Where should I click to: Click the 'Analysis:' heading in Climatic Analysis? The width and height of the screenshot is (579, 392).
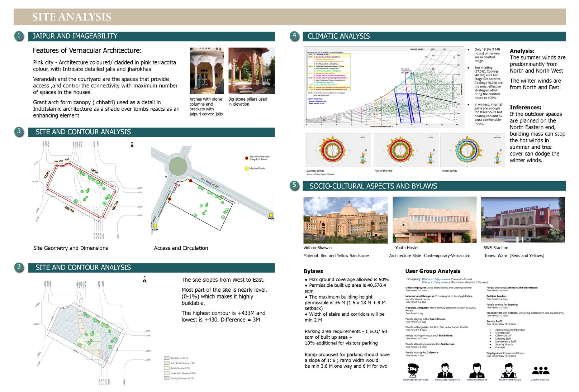click(522, 51)
